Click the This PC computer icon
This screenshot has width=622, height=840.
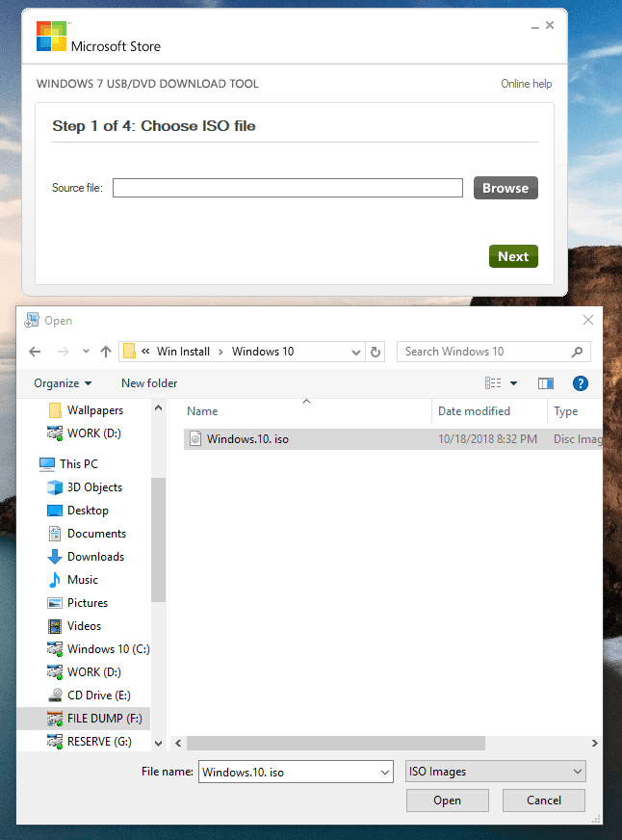click(47, 464)
